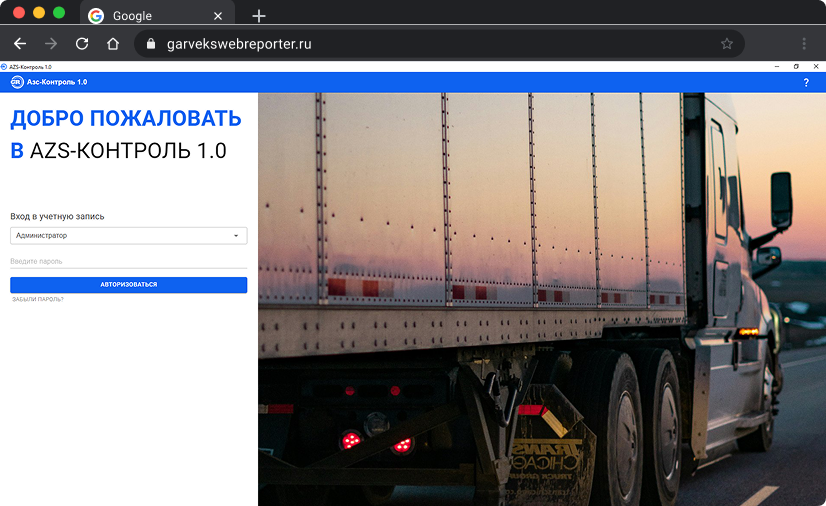This screenshot has width=826, height=506.
Task: Click the help question mark icon
Action: click(x=806, y=83)
